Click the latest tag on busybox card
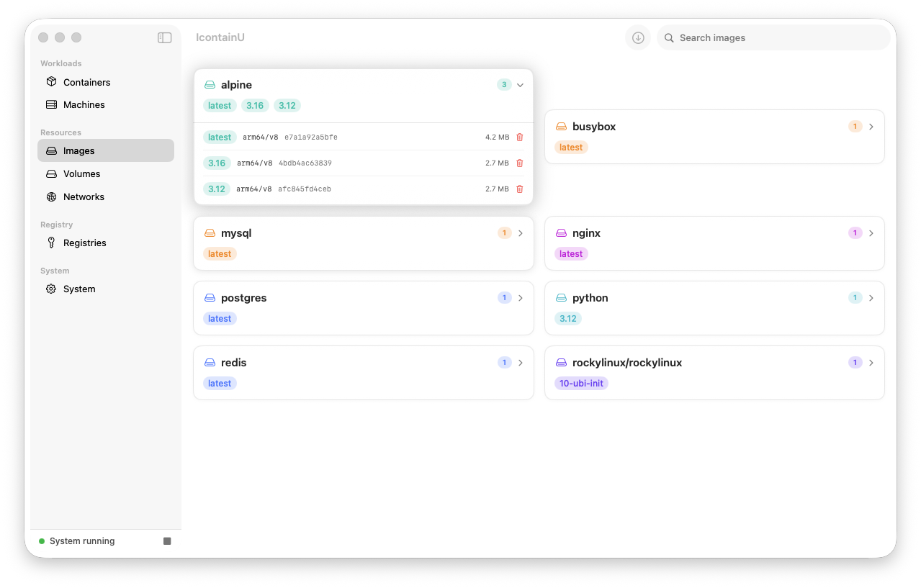 click(x=571, y=148)
